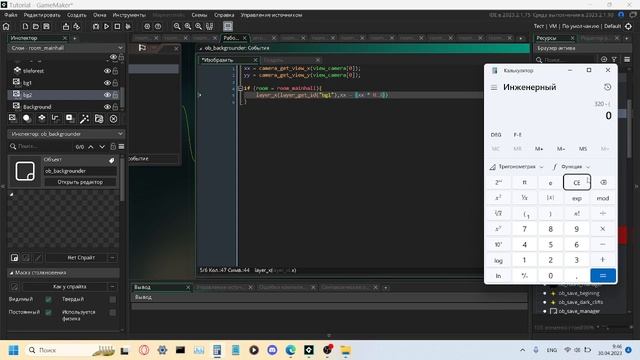Image resolution: width=640 pixels, height=360 pixels.
Task: Click the calculator CE button
Action: click(x=577, y=182)
